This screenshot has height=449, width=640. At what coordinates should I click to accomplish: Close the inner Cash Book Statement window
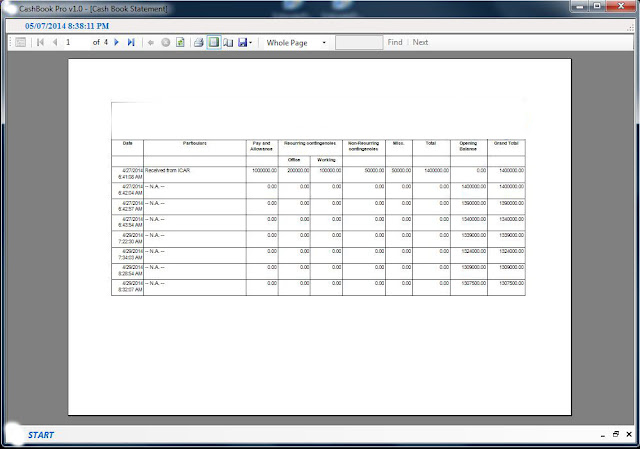click(x=629, y=434)
